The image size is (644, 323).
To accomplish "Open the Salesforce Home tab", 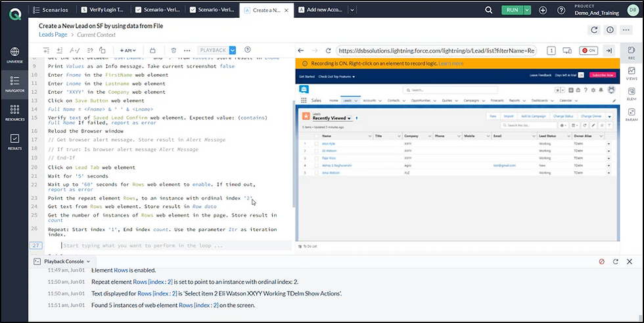I will (334, 100).
